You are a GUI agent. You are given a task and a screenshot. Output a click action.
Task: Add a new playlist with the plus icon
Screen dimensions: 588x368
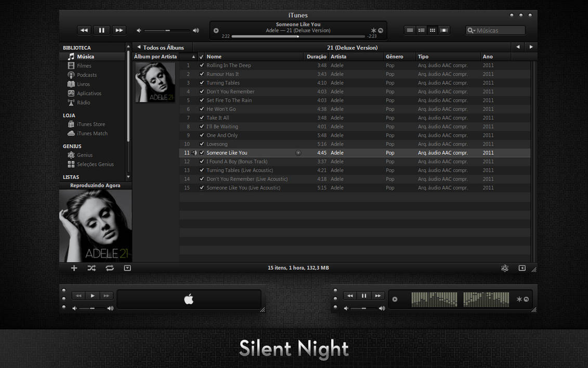point(74,268)
